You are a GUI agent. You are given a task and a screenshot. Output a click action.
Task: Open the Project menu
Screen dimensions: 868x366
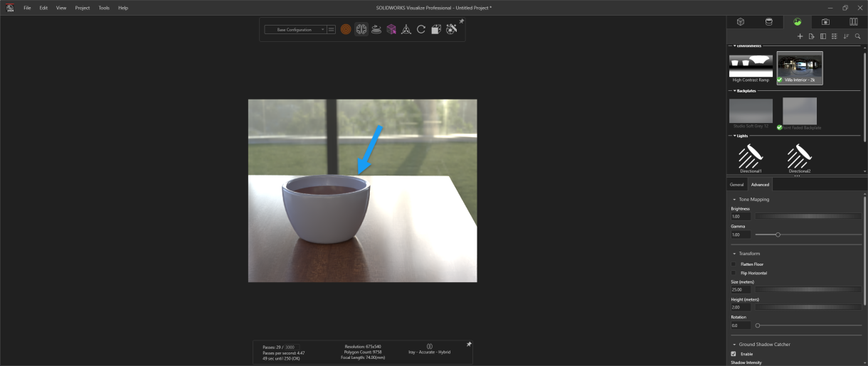click(83, 8)
